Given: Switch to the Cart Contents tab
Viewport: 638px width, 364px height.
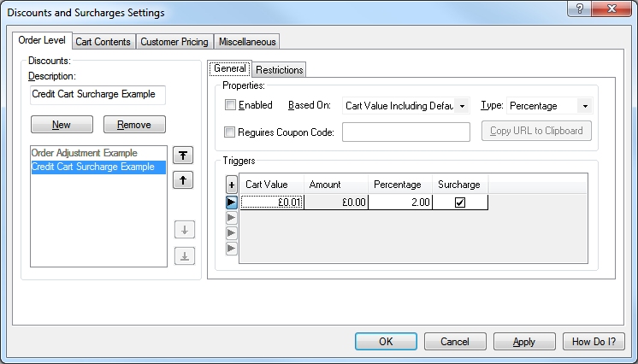Looking at the screenshot, I should pyautogui.click(x=103, y=41).
